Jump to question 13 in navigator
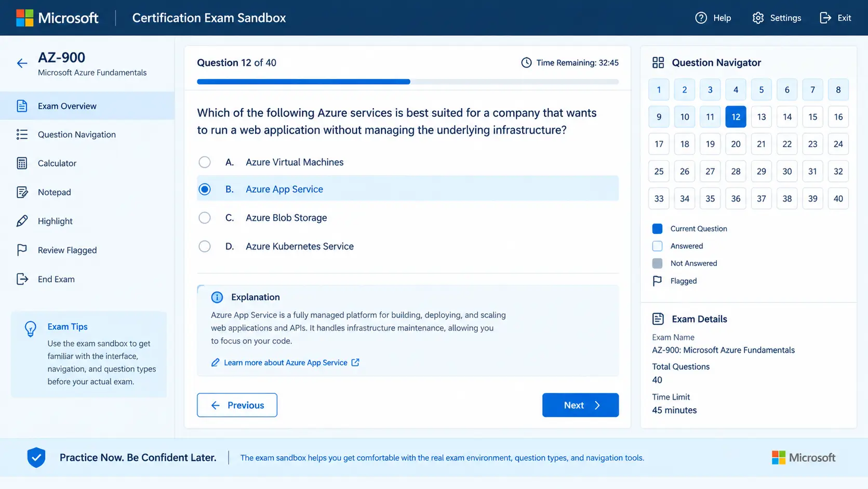Viewport: 868px width, 489px height. 761,117
